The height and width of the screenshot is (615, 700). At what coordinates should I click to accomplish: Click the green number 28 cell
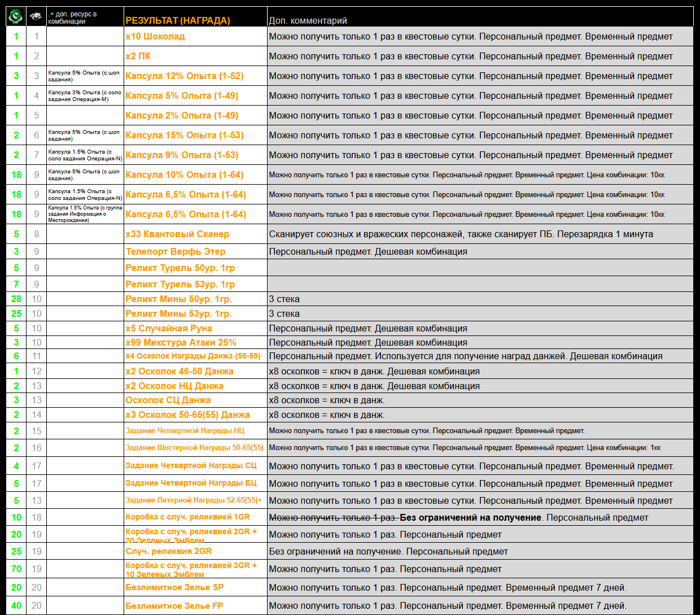click(16, 299)
